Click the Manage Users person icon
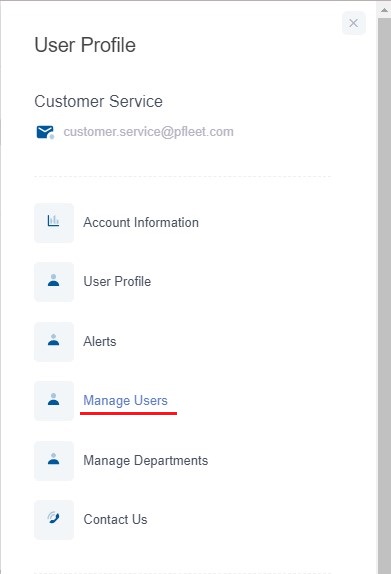 pyautogui.click(x=54, y=400)
